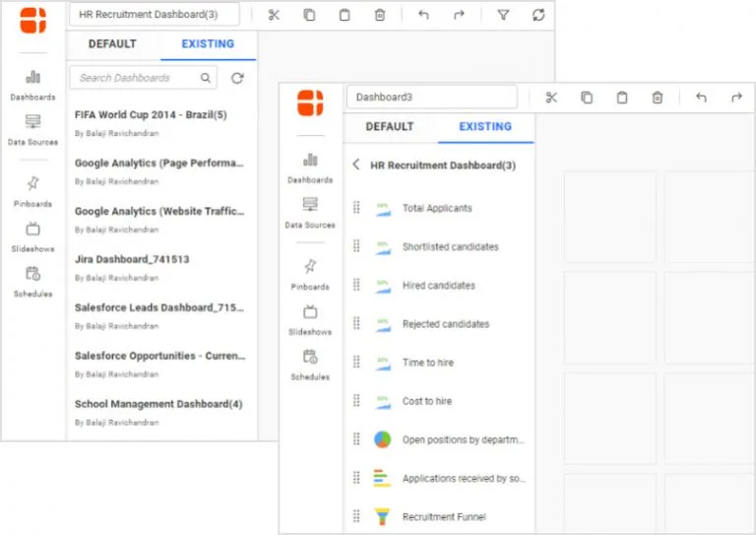Switch to the DEFAULT tab above the Total Applicants list
Screen dimensions: 756x535
[x=390, y=127]
